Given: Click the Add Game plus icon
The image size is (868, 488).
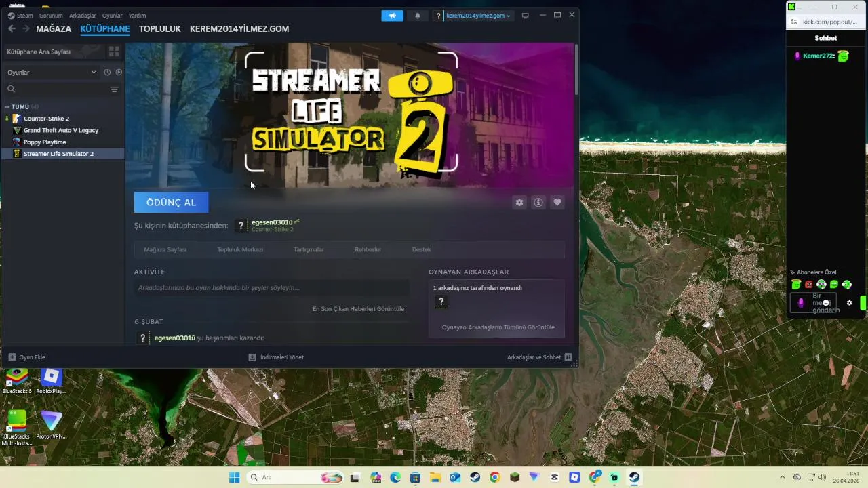Looking at the screenshot, I should point(12,357).
